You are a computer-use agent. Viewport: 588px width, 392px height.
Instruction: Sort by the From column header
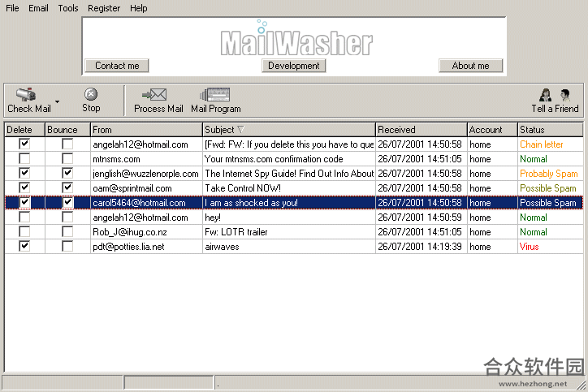click(x=146, y=130)
